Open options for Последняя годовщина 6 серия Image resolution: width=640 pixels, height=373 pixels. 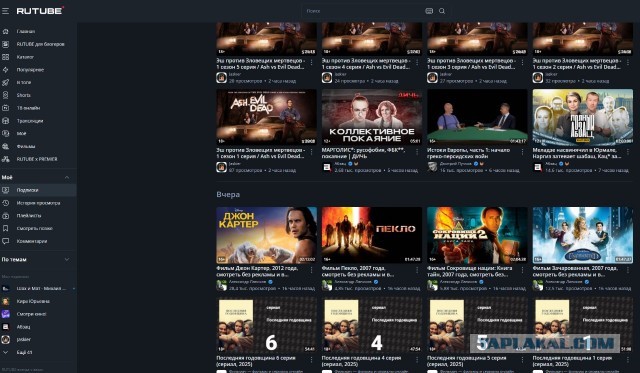[x=311, y=360]
